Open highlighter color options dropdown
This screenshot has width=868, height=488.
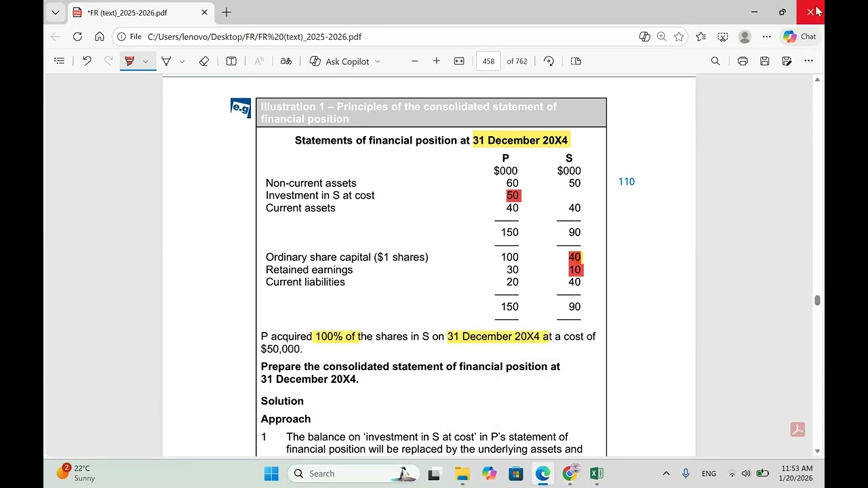click(145, 61)
